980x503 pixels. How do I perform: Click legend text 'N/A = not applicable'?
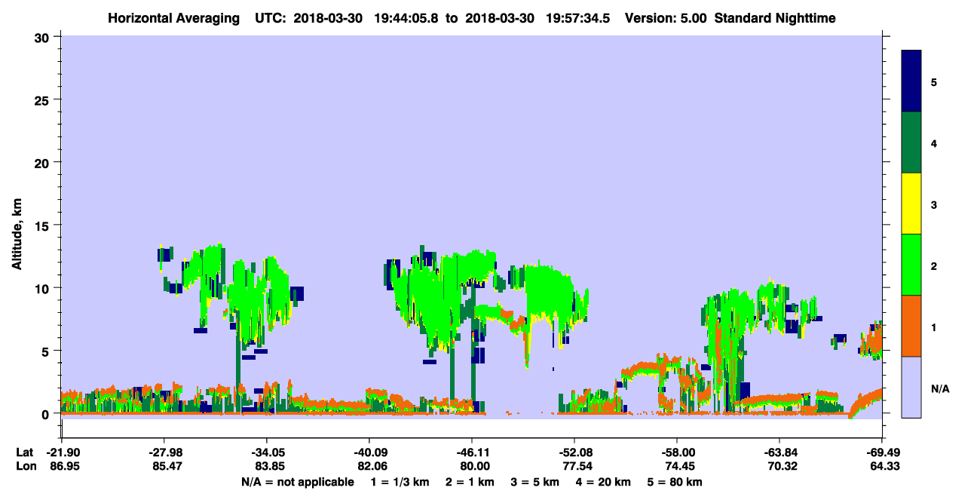(x=298, y=482)
